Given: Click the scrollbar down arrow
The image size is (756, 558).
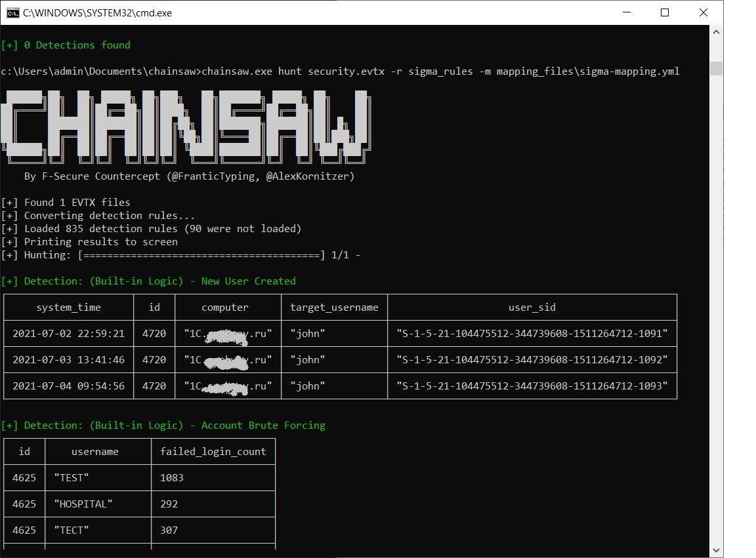Looking at the screenshot, I should 716,550.
